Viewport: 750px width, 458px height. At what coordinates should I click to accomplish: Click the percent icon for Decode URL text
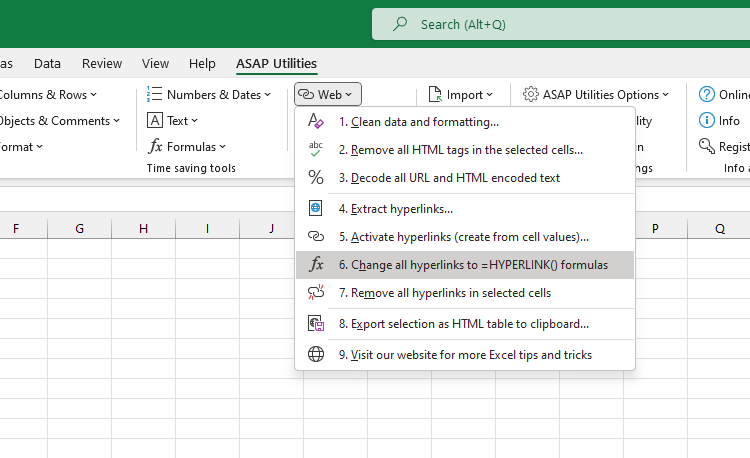316,177
